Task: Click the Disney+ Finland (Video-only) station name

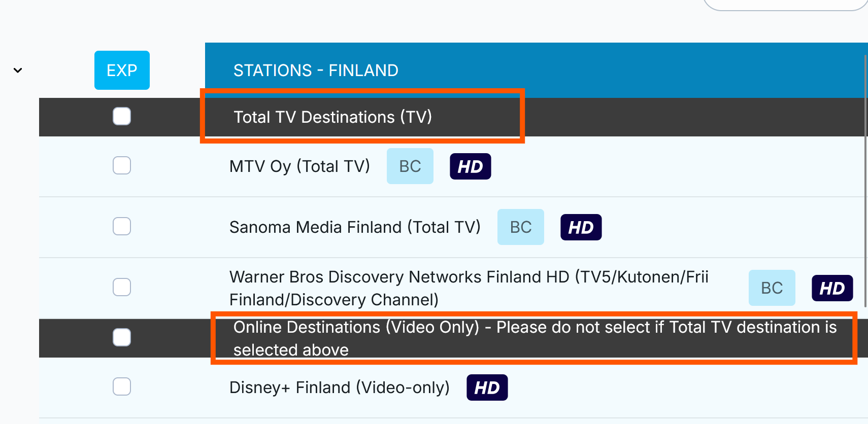Action: pyautogui.click(x=339, y=387)
